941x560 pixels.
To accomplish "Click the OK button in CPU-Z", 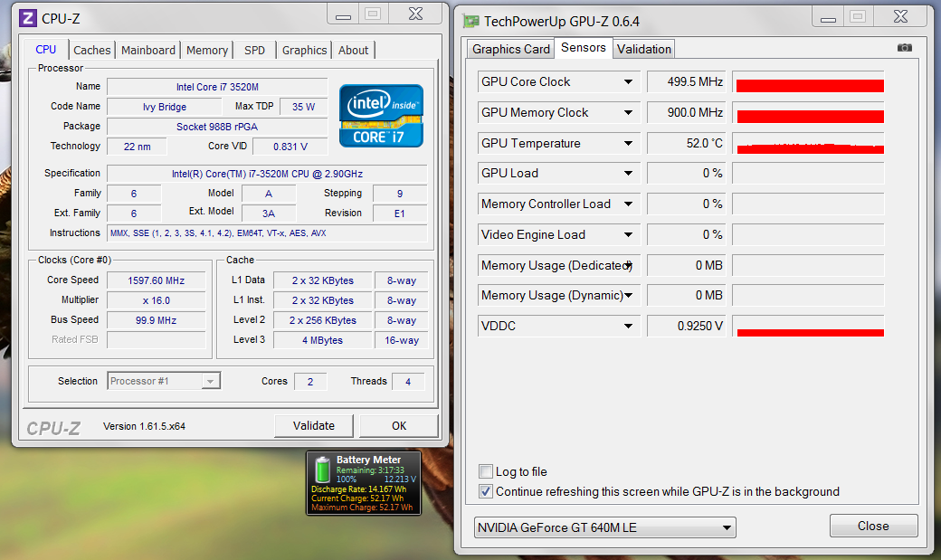I will [399, 425].
